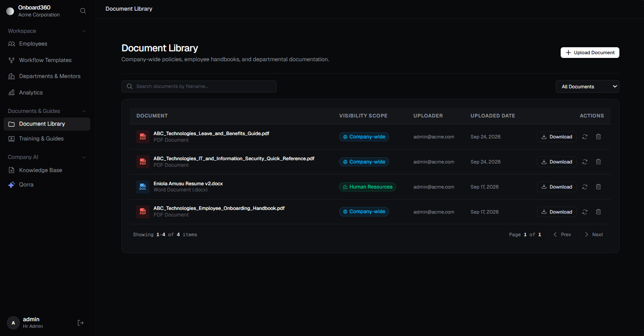Launch Qorra AI assistant
Viewport: 644px width, 336px height.
click(47, 185)
